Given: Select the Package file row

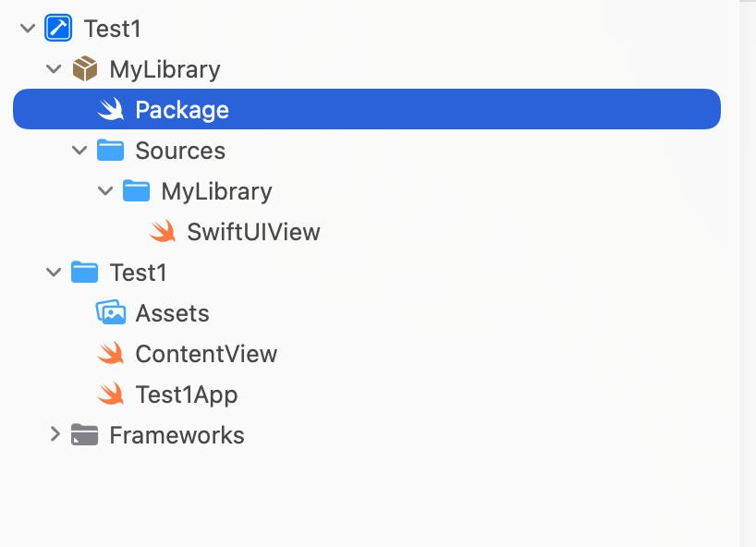Looking at the screenshot, I should point(182,110).
